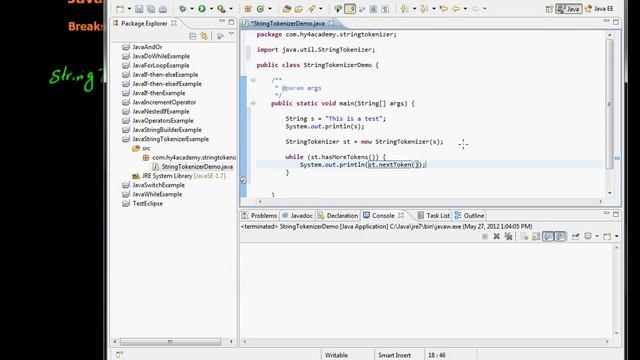This screenshot has height=360, width=640.
Task: Toggle Scroll Lock in Console toolbar
Action: tap(536, 236)
